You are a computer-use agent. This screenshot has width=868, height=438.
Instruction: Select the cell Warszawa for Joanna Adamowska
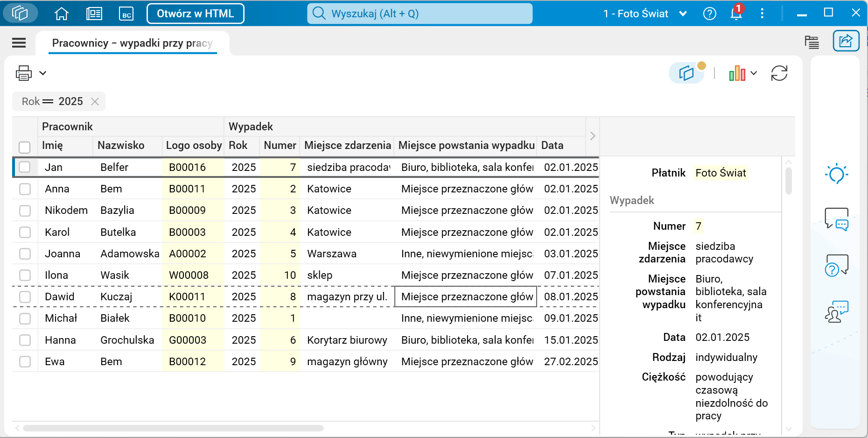[x=347, y=254]
